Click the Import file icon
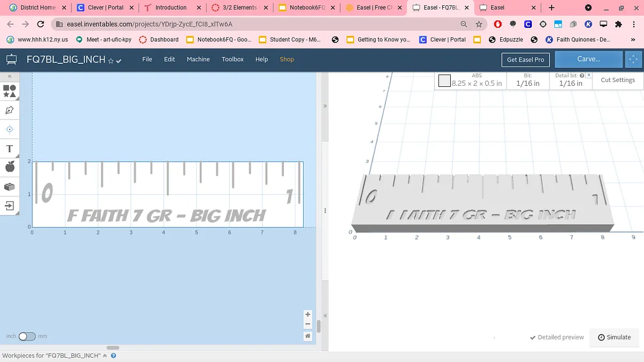Screen dimensions: 644x362 pyautogui.click(x=9, y=205)
